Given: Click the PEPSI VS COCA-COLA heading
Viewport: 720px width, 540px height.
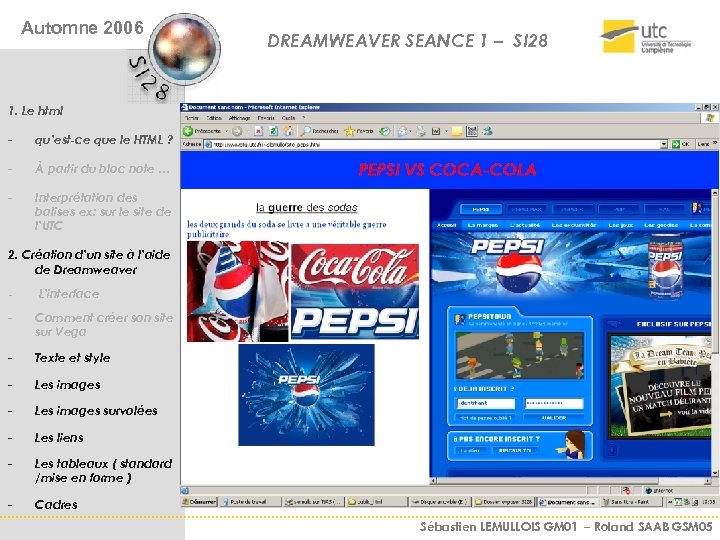Looking at the screenshot, I should coord(447,170).
